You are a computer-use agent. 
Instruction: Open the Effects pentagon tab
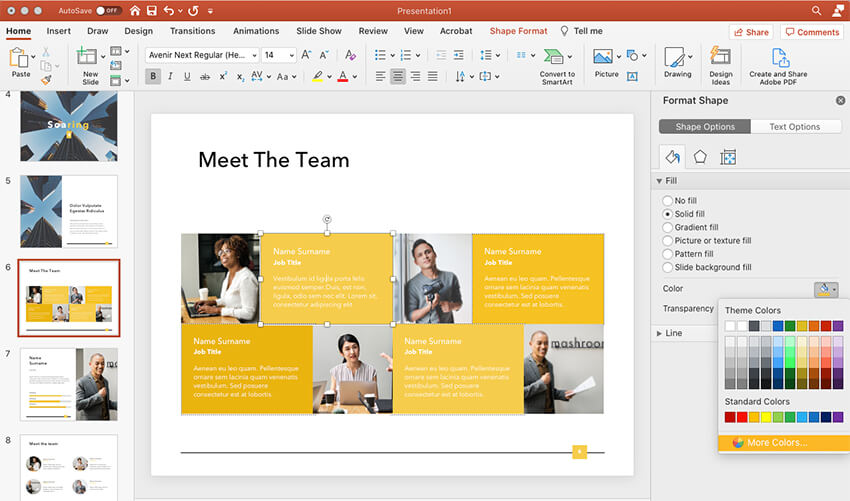700,157
